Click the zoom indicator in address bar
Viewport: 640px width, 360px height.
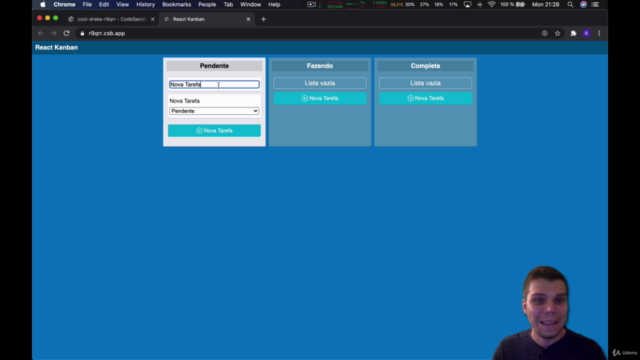click(544, 33)
